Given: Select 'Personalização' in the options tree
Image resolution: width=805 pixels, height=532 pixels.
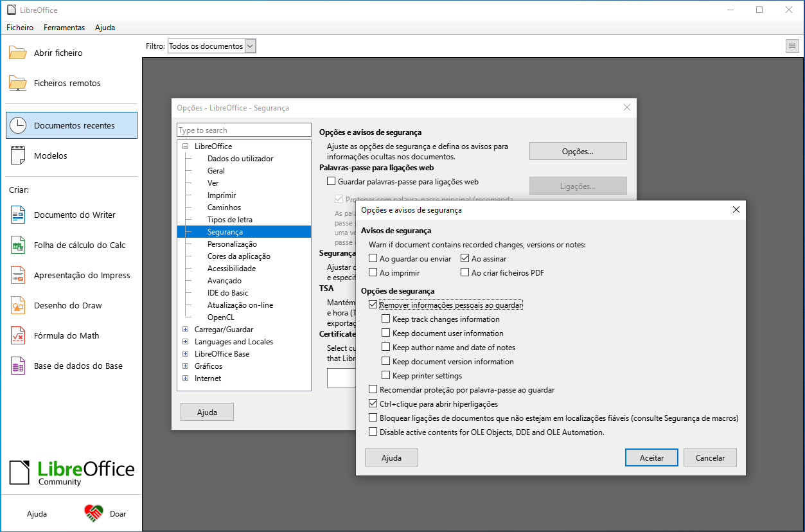Looking at the screenshot, I should coord(232,244).
